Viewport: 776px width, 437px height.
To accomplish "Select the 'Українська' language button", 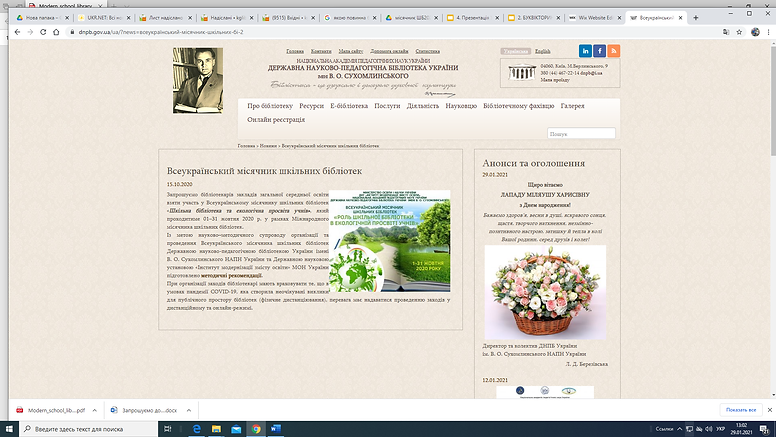I will click(516, 51).
